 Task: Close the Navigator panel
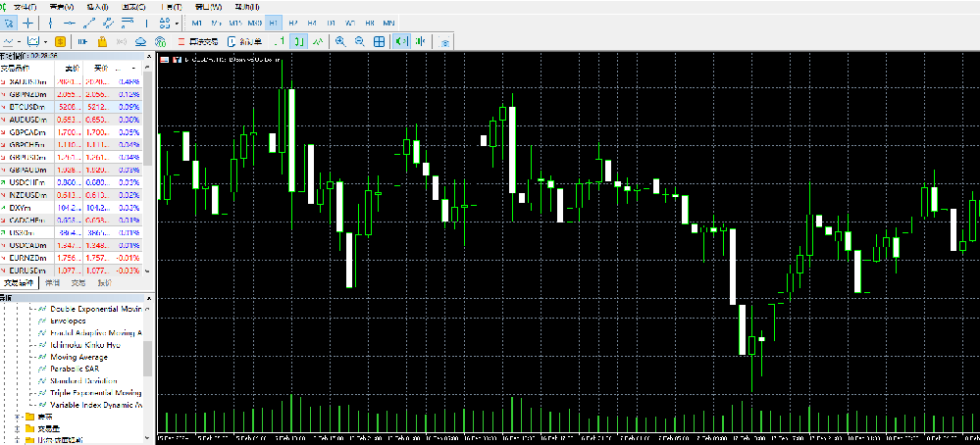[149, 298]
